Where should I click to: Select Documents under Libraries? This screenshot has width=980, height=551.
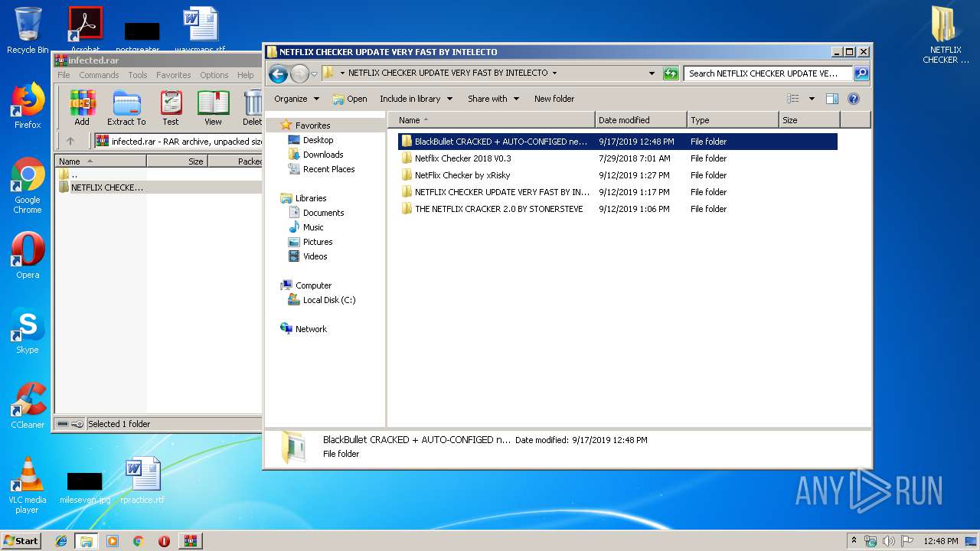(x=315, y=213)
